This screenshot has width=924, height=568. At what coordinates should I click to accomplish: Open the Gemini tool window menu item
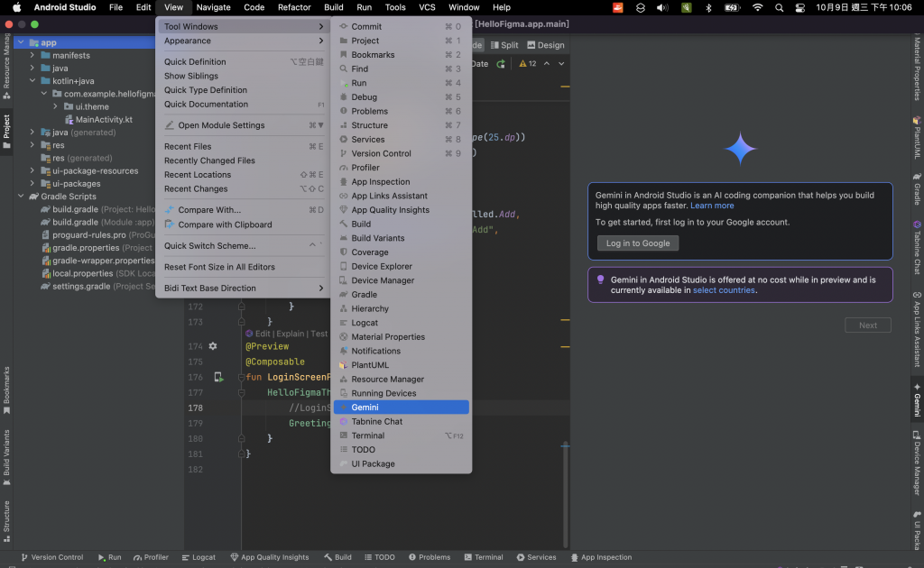402,408
